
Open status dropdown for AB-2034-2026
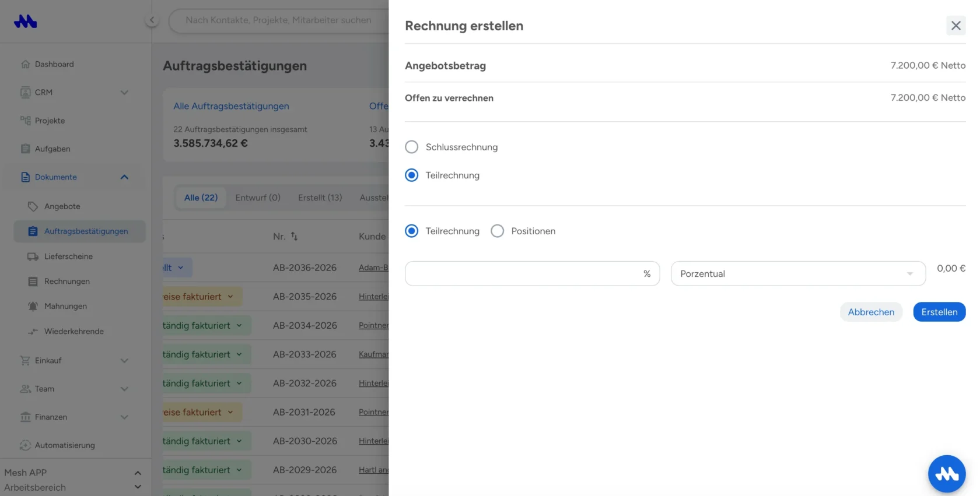point(206,325)
